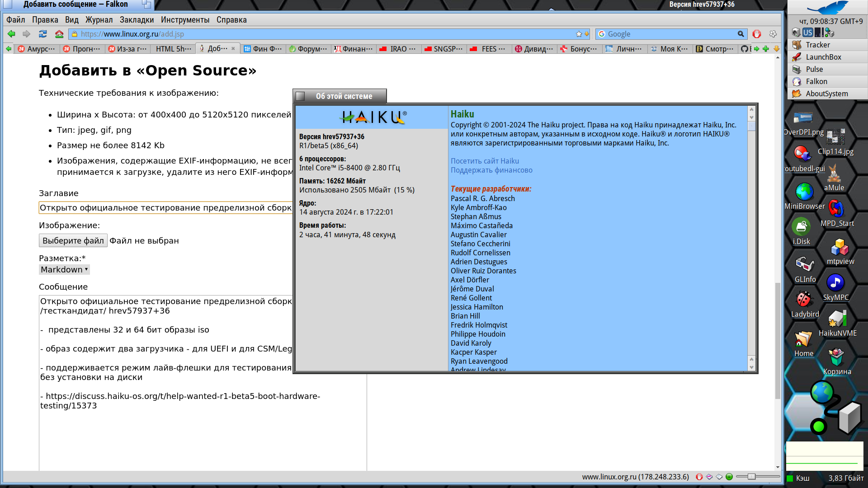Viewport: 868px width, 488px height.
Task: Open the Home folder desktop icon
Action: coord(804,344)
